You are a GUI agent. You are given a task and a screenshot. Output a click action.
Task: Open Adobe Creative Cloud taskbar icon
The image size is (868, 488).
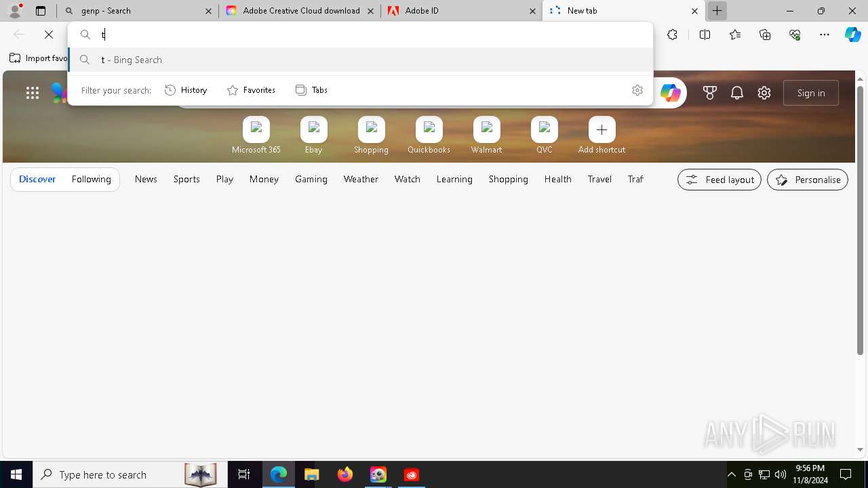pyautogui.click(x=412, y=474)
